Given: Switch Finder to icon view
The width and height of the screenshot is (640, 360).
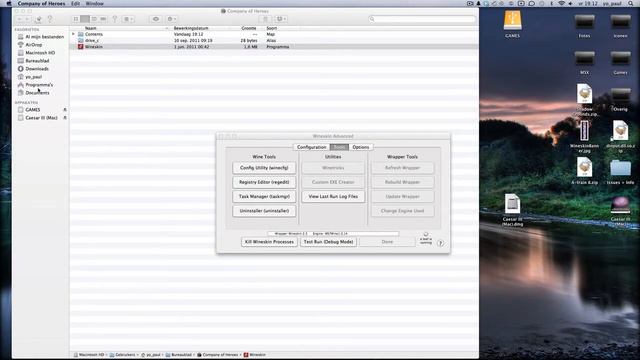Looking at the screenshot, I should pyautogui.click(x=76, y=19).
